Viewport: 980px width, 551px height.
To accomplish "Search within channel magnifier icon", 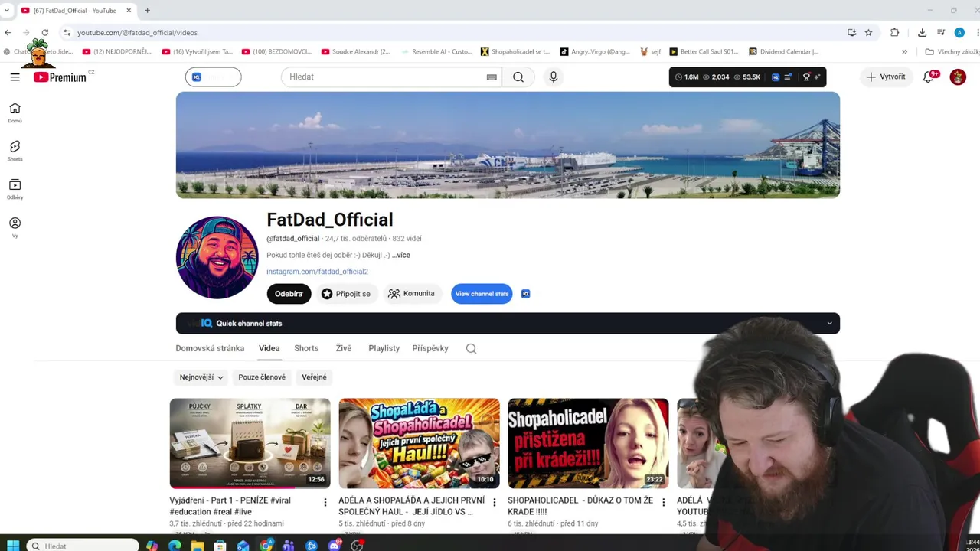I will coord(471,348).
